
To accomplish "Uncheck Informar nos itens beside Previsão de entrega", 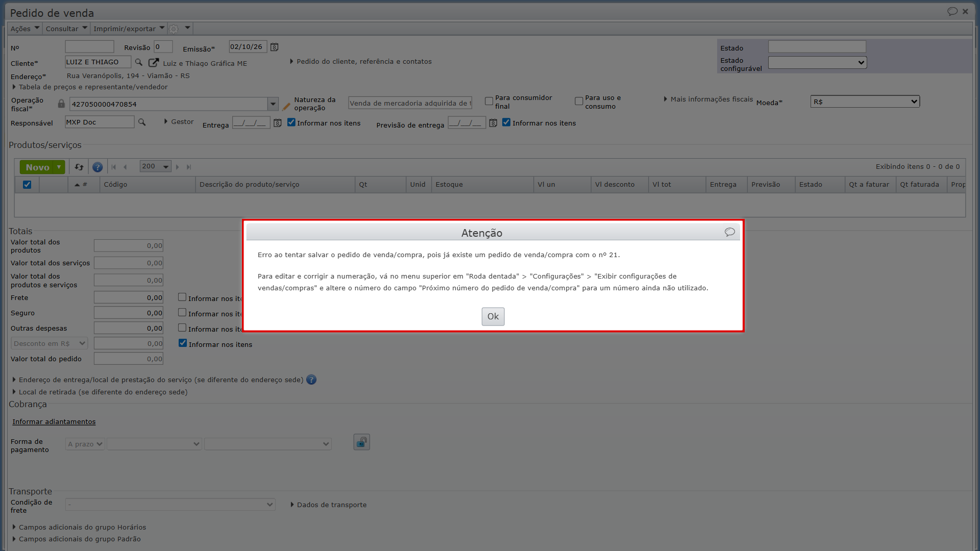I will click(506, 122).
